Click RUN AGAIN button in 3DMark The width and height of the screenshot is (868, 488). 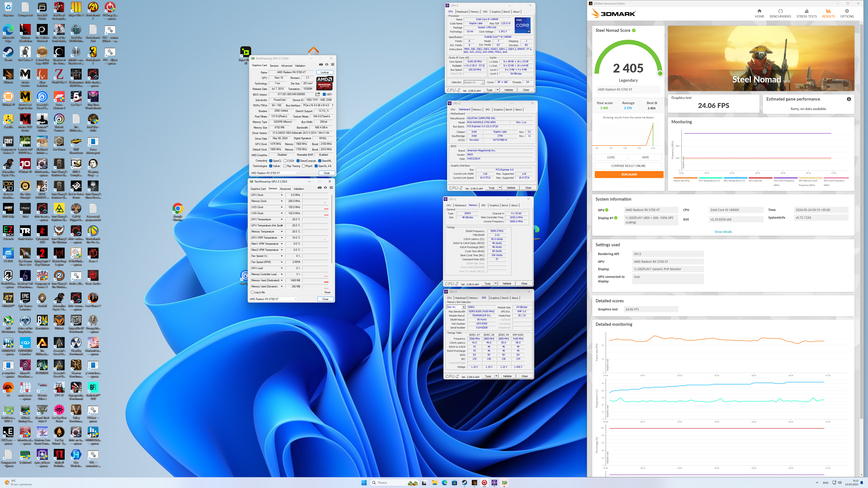tap(629, 174)
